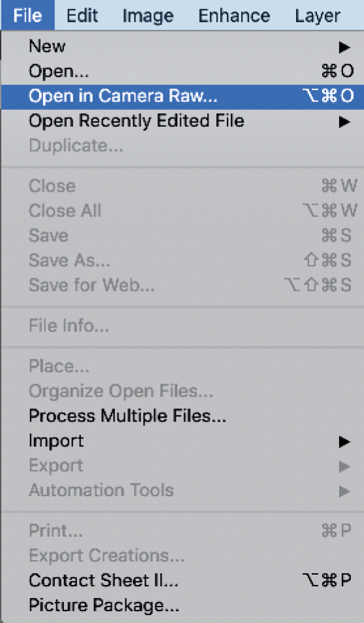Select Contact Sheet II...
The width and height of the screenshot is (364, 623).
(182, 581)
